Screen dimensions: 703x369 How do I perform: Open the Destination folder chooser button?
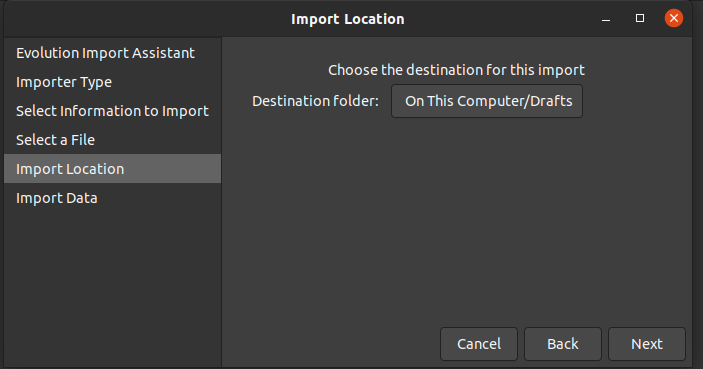tap(487, 101)
